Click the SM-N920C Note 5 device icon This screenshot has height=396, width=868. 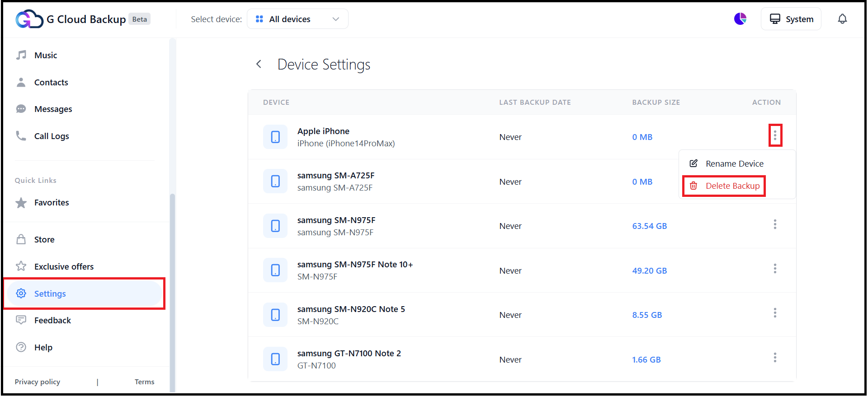click(x=275, y=315)
